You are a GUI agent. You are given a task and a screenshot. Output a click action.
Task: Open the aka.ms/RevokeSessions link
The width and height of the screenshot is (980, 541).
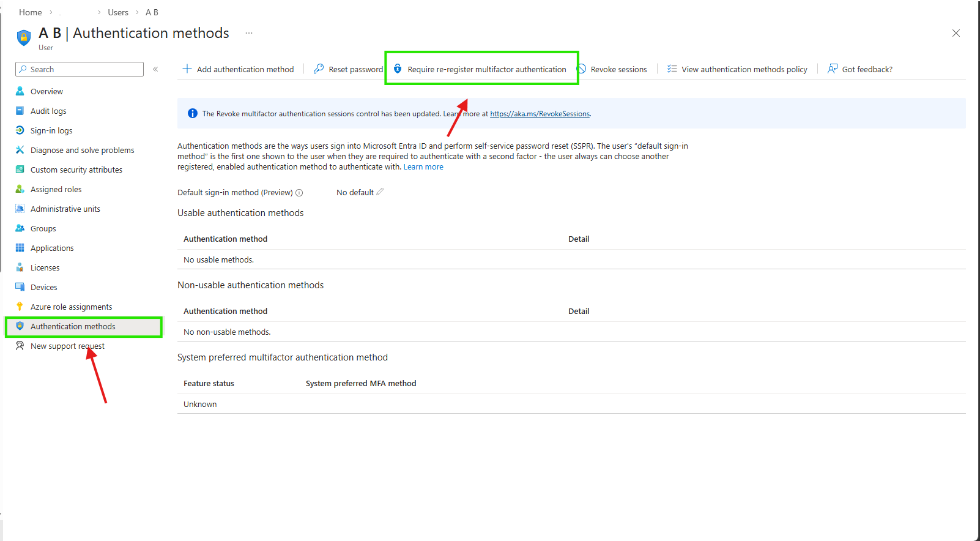point(540,114)
